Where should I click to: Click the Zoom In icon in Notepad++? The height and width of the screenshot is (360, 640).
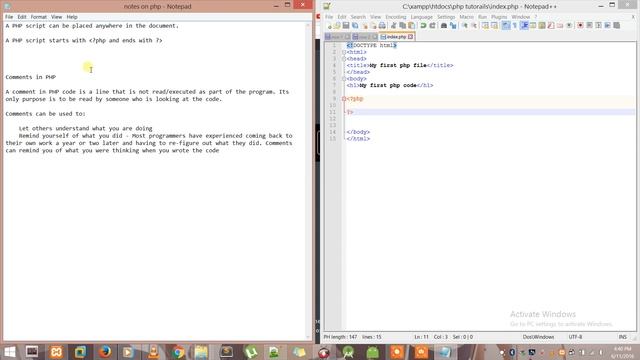tap(464, 26)
